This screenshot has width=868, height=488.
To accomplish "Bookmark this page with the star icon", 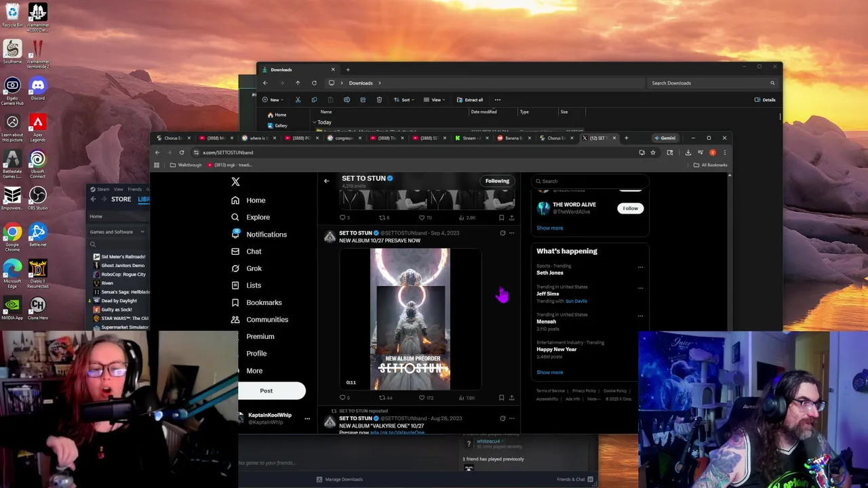I will 653,152.
